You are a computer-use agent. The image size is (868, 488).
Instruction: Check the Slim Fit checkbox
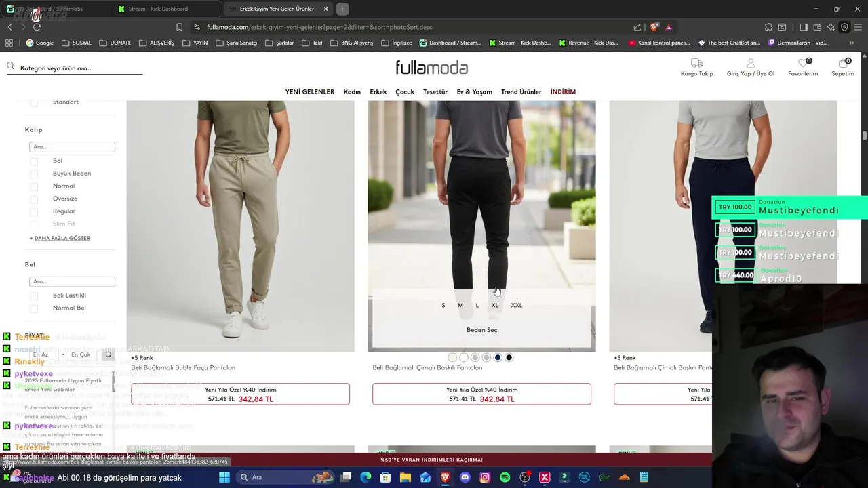click(34, 224)
